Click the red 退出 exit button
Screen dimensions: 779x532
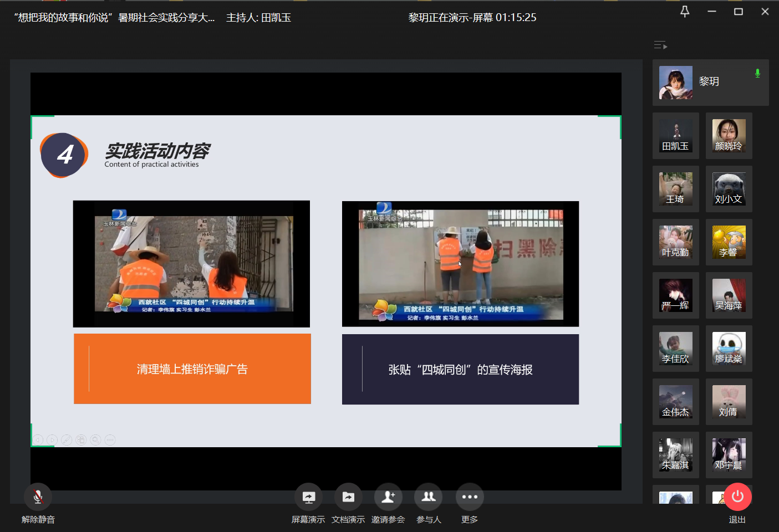tap(737, 497)
